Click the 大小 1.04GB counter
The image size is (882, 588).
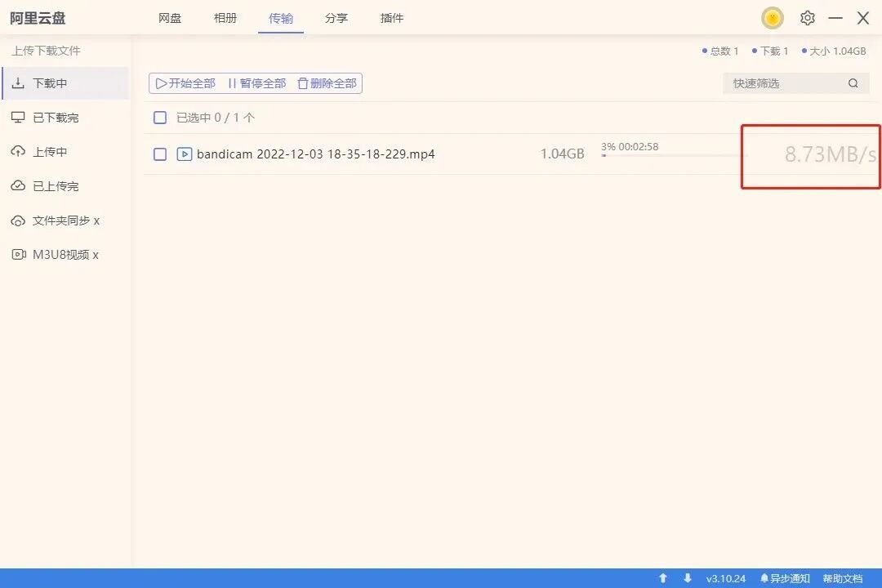click(834, 51)
